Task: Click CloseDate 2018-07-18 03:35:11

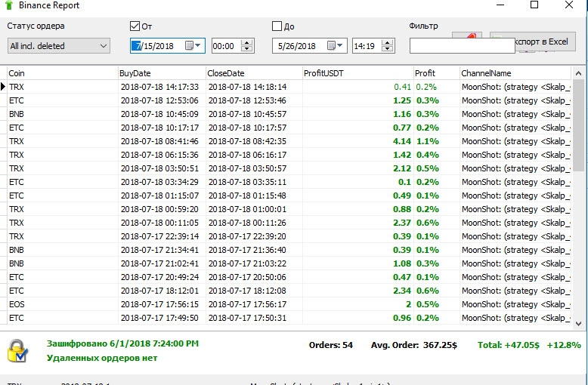Action: 247,182
